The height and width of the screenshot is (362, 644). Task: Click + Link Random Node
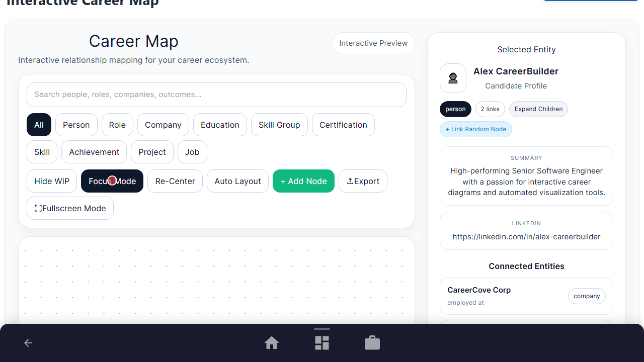[476, 129]
